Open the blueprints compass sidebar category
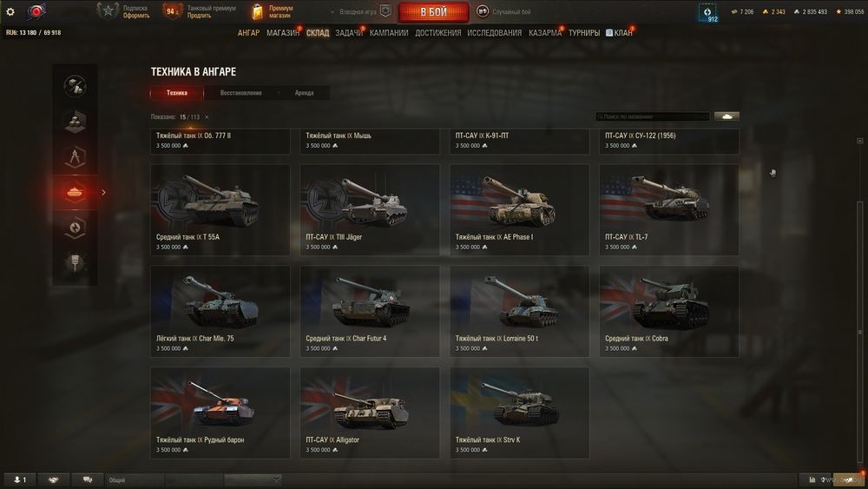The width and height of the screenshot is (868, 489). [76, 156]
